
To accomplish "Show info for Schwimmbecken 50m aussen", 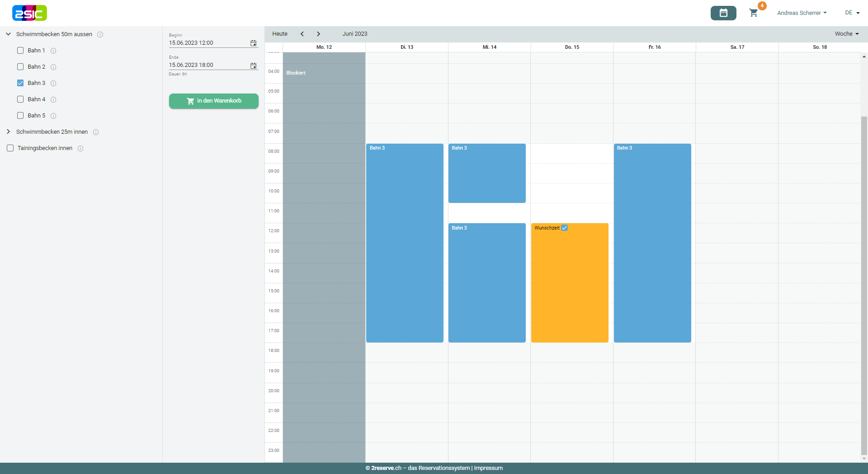I will [x=100, y=34].
